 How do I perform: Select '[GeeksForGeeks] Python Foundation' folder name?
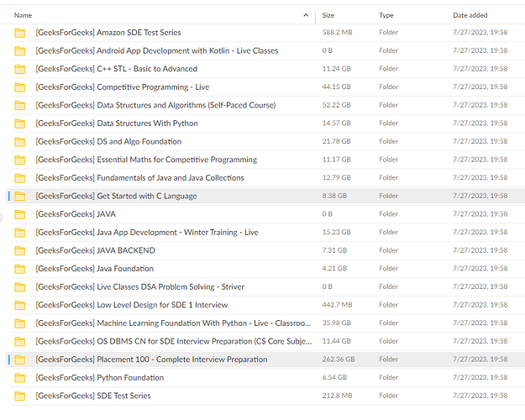coord(100,377)
